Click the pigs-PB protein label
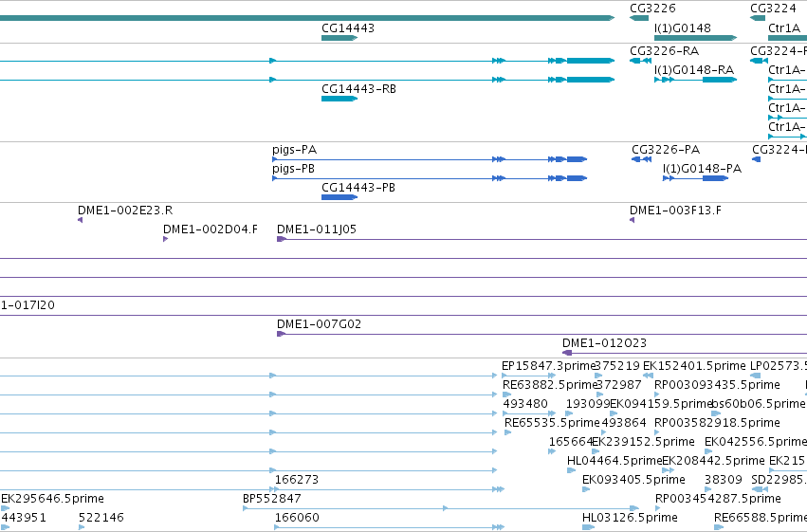Viewport: 807px width, 532px height. [293, 169]
